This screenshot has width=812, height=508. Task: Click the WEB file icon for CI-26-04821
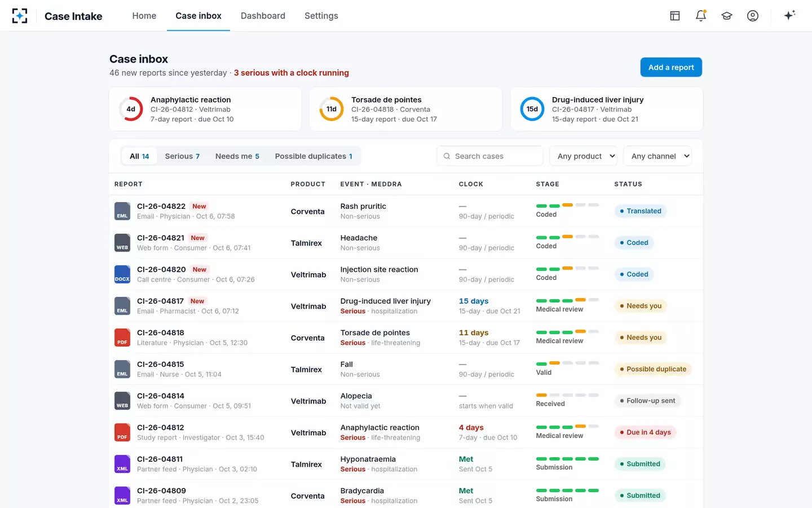coord(122,243)
